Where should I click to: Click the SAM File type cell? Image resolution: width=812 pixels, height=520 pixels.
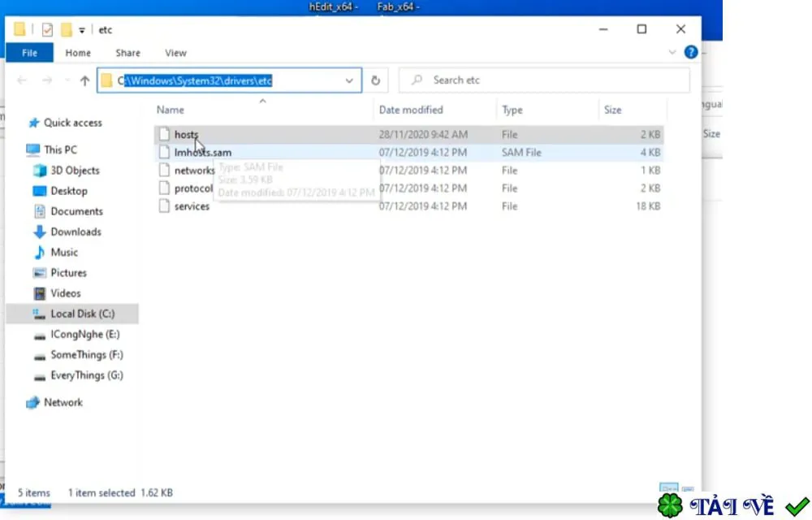521,152
